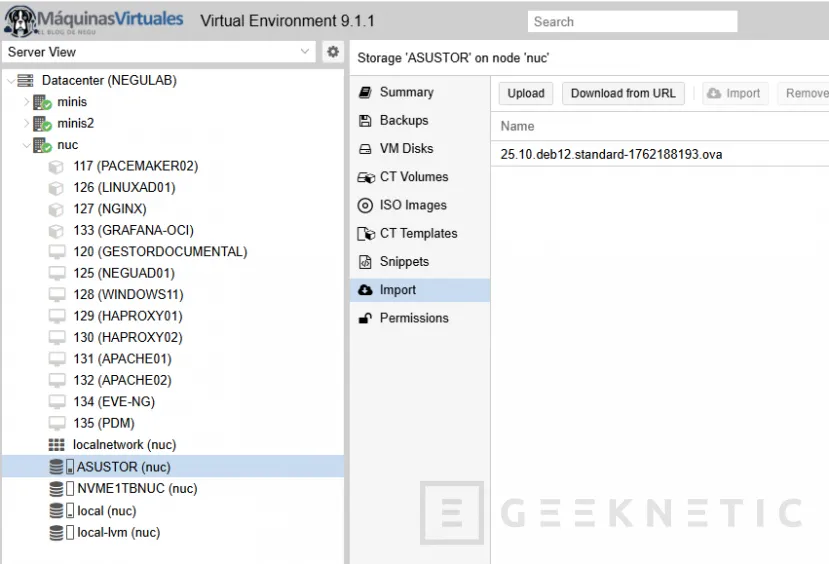Select VM 125 (NEGUAD01)
Screen dimensions: 829x564
click(x=173, y=273)
